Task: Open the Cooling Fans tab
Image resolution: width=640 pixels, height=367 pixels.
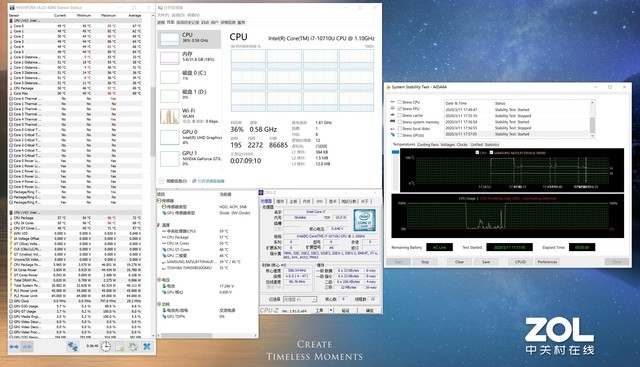Action: 427,145
